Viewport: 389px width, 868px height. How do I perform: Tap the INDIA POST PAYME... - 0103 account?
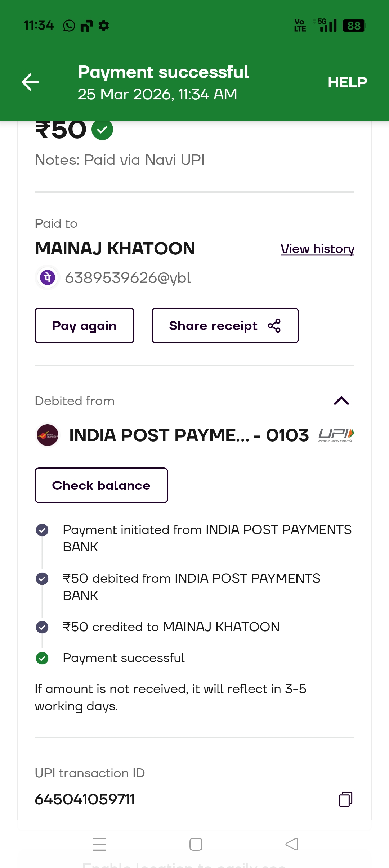pos(189,435)
